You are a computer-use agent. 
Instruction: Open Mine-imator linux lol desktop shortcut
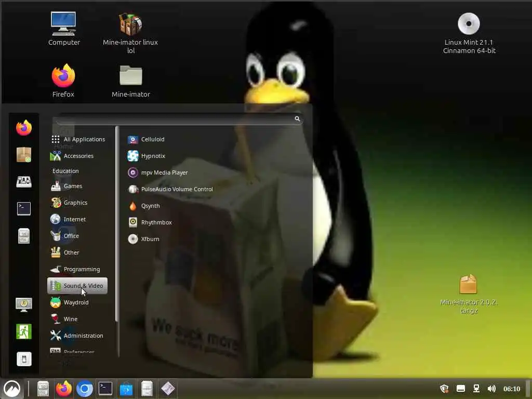pyautogui.click(x=130, y=33)
